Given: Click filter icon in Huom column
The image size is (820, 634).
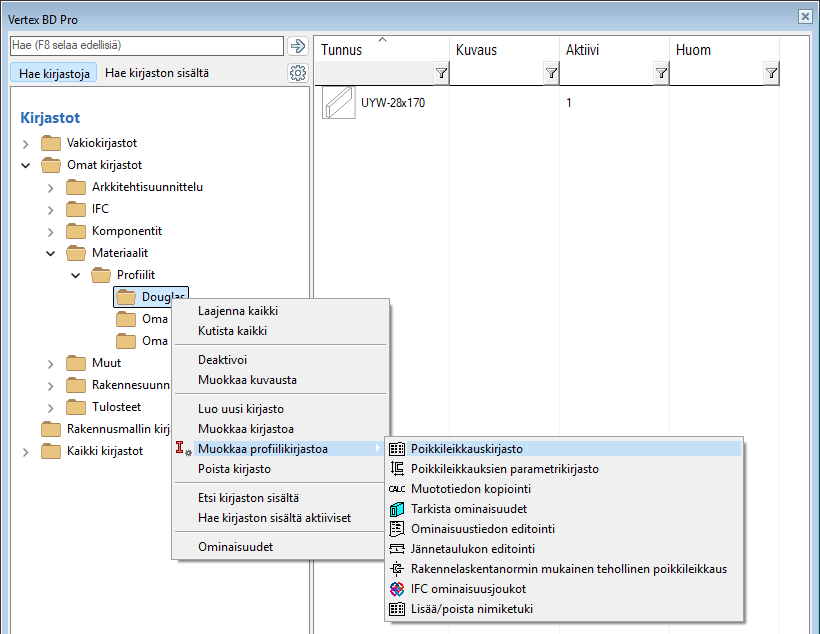Looking at the screenshot, I should pos(771,73).
